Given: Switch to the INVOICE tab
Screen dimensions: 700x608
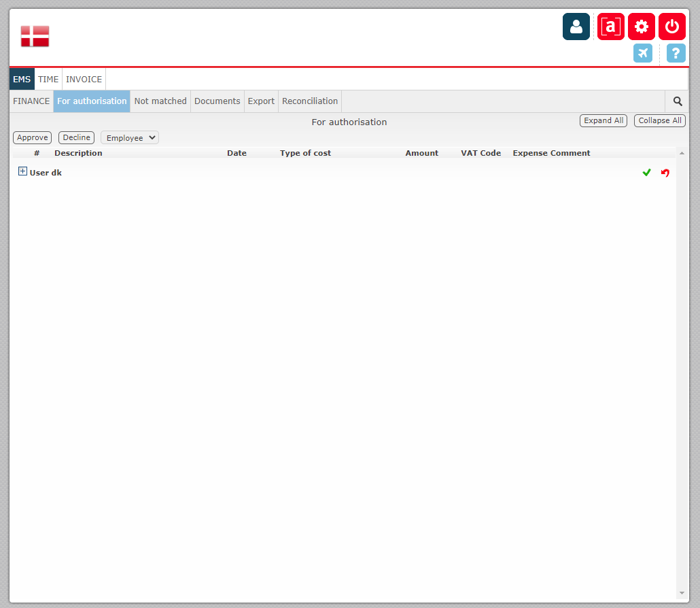Looking at the screenshot, I should tap(84, 79).
